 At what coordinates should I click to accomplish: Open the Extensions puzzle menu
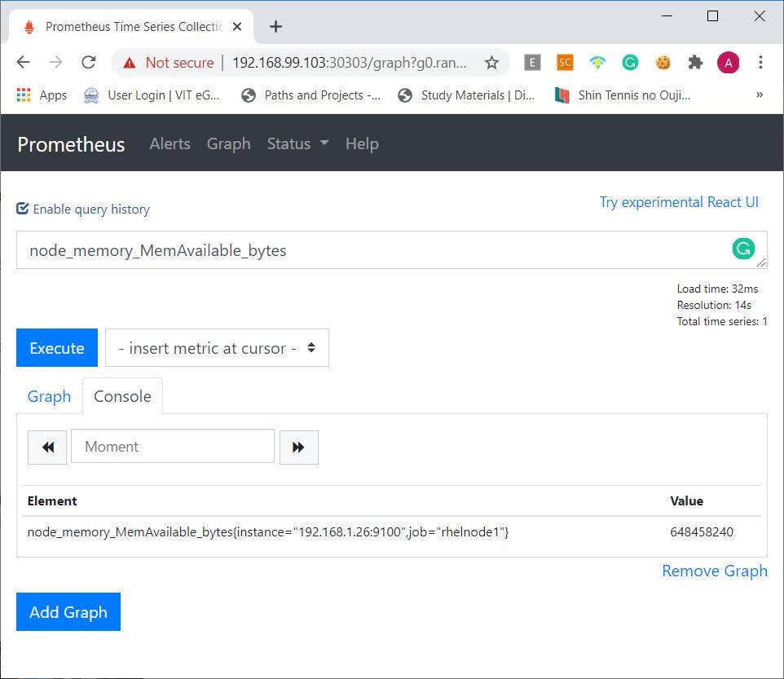tap(695, 63)
